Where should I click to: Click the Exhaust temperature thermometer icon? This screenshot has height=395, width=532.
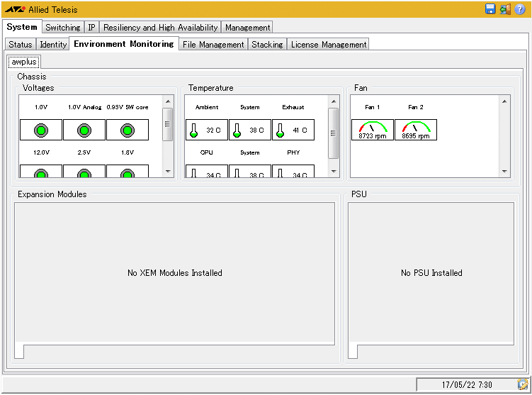tap(281, 130)
